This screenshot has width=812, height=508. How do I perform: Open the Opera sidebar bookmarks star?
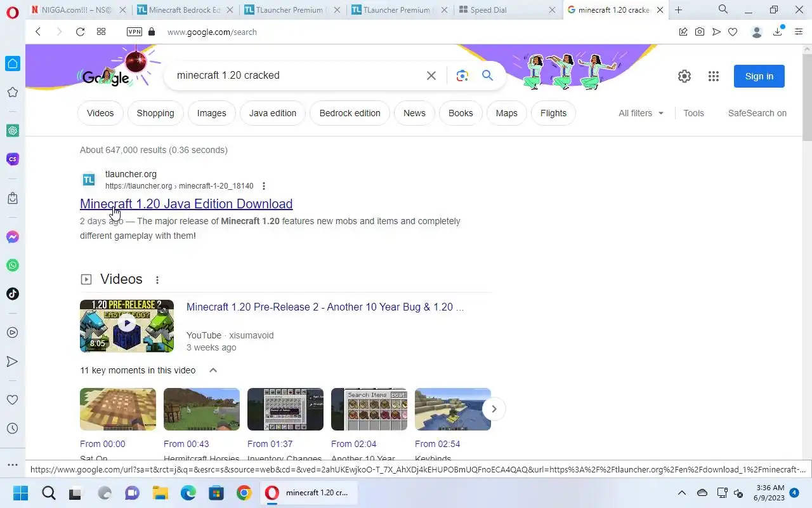pos(12,93)
